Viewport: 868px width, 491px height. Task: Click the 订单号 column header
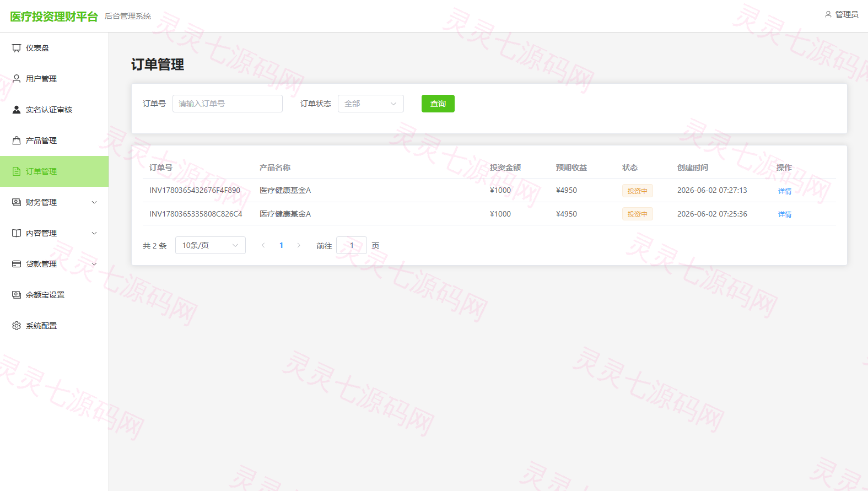161,168
